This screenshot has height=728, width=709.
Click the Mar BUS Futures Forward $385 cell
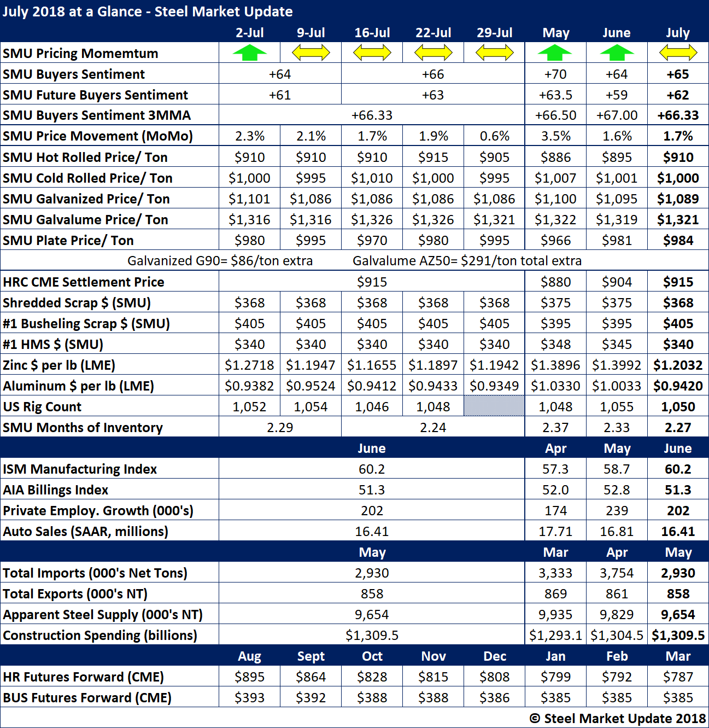click(x=678, y=698)
